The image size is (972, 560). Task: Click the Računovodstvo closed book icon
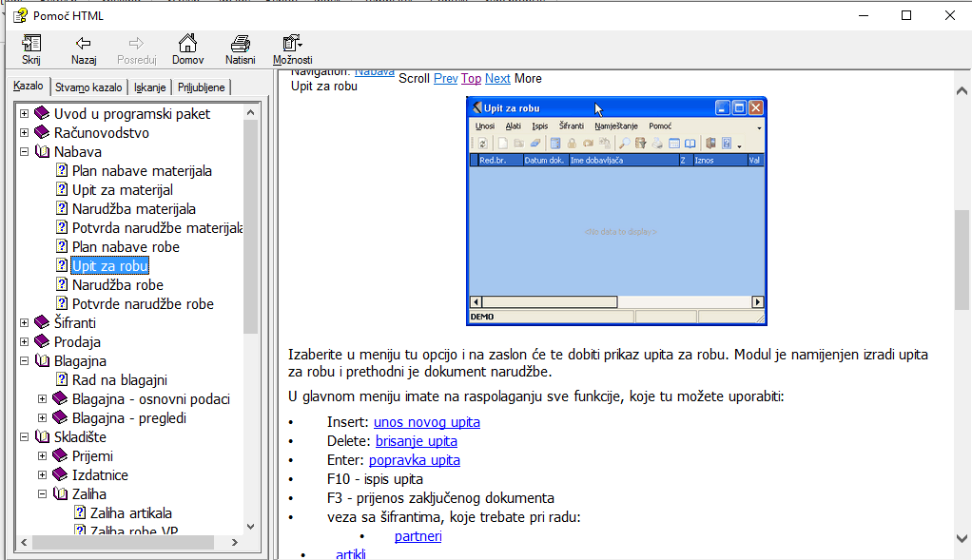pos(42,133)
